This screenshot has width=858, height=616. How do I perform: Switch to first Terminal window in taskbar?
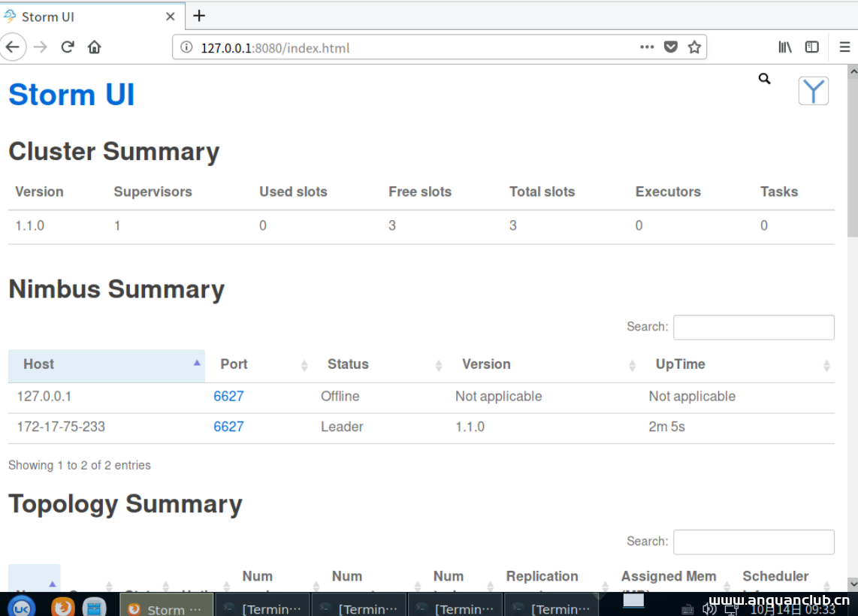pos(261,607)
